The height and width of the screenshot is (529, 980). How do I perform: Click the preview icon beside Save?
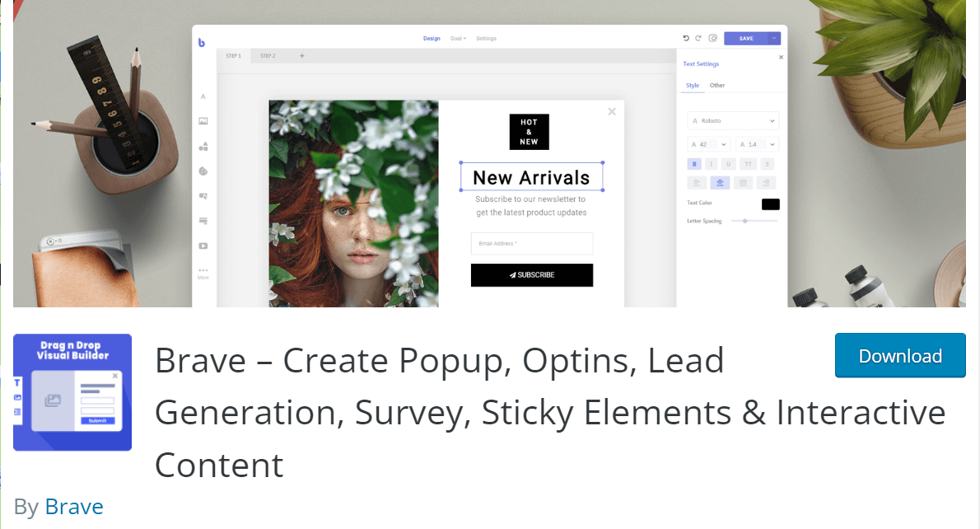pos(712,38)
